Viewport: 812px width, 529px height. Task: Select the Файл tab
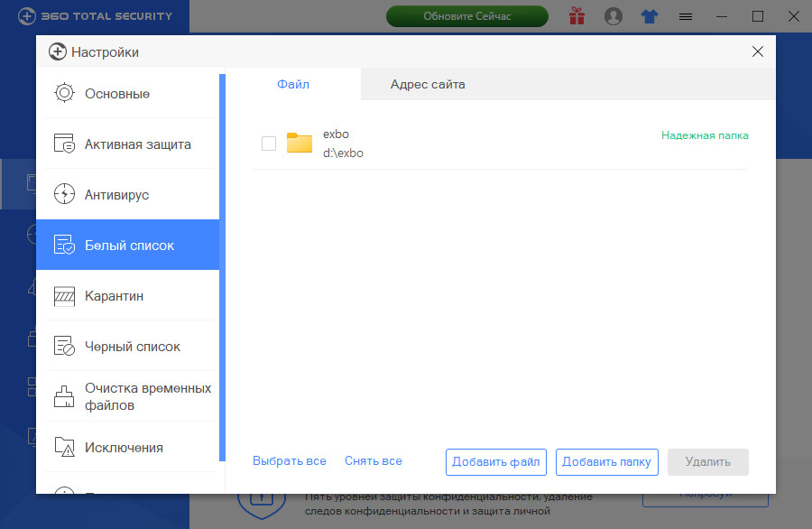pyautogui.click(x=293, y=84)
